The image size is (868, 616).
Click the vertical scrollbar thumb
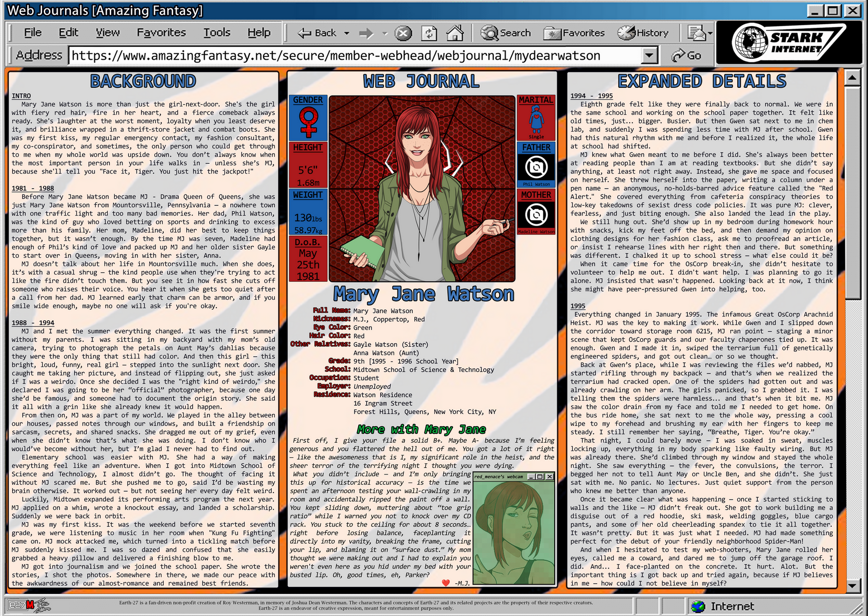[853, 193]
